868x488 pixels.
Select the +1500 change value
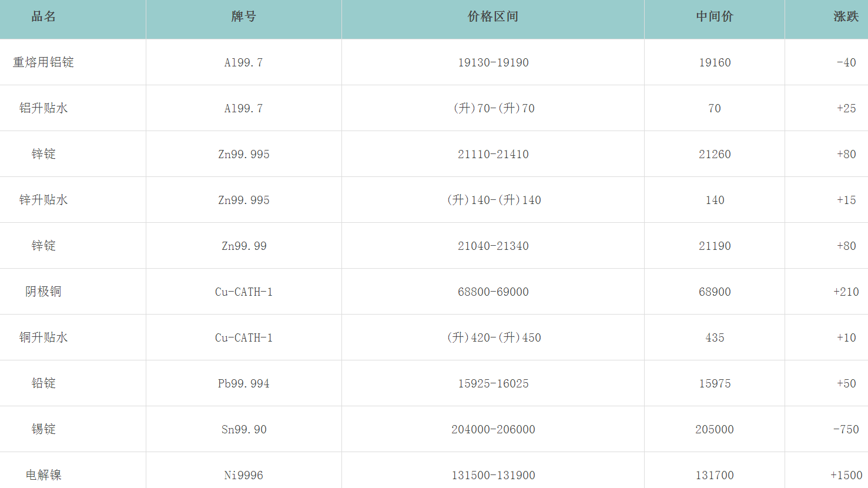pyautogui.click(x=846, y=475)
